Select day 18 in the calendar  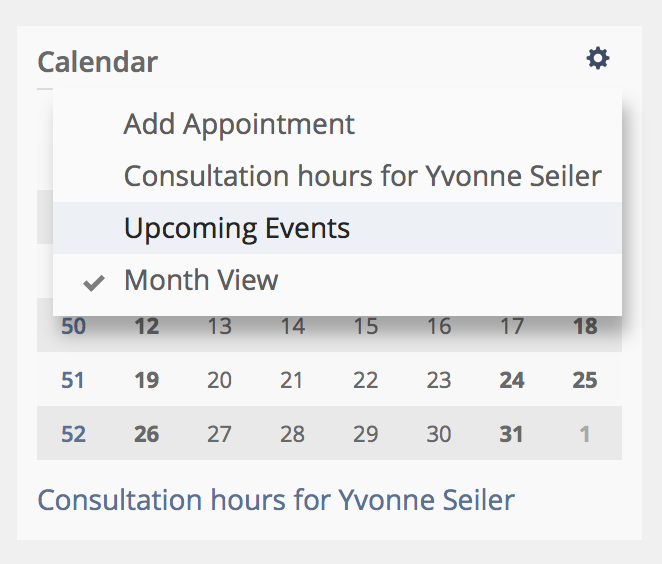(585, 327)
